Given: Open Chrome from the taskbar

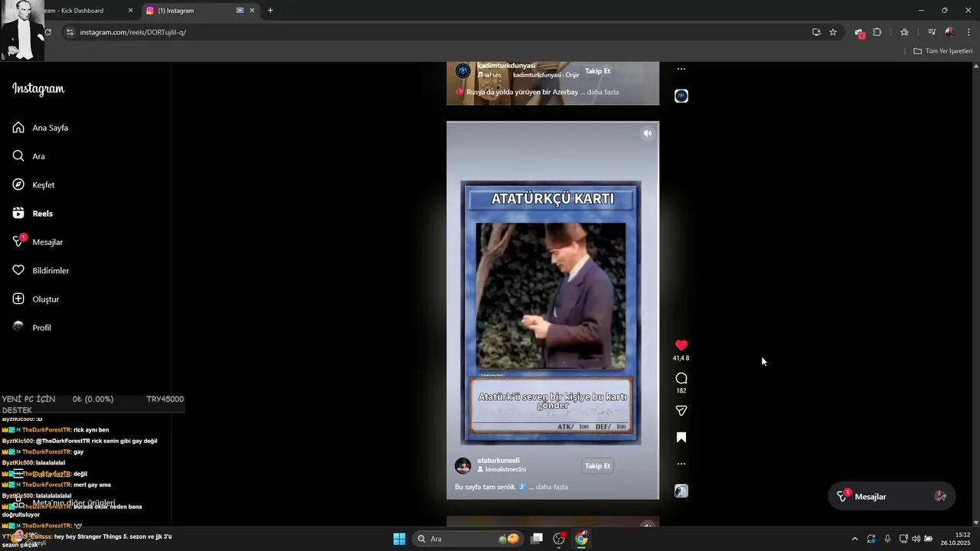Looking at the screenshot, I should point(582,539).
